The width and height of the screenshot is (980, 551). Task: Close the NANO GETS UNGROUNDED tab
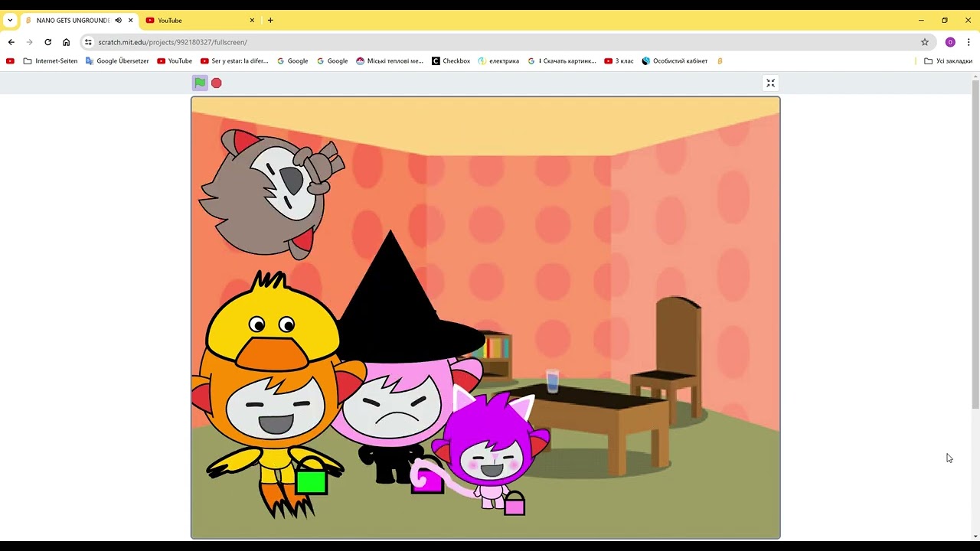[131, 21]
